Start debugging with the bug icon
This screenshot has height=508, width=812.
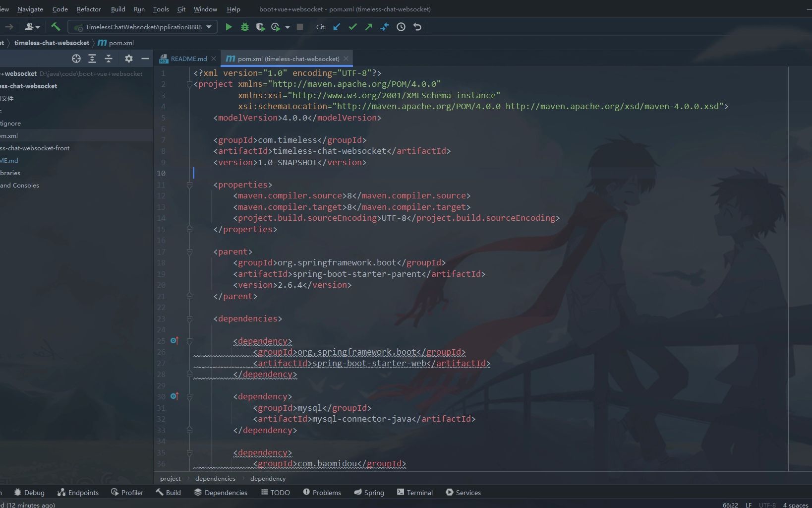pos(244,27)
